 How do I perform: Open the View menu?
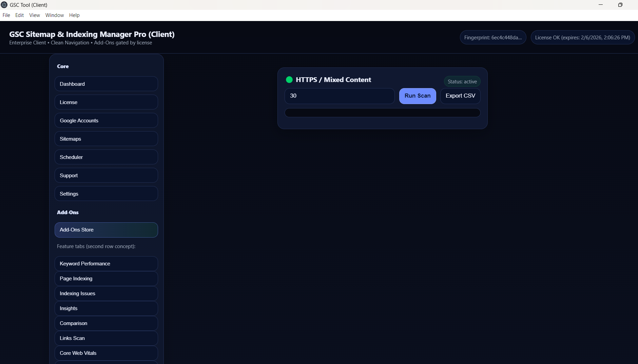click(34, 15)
